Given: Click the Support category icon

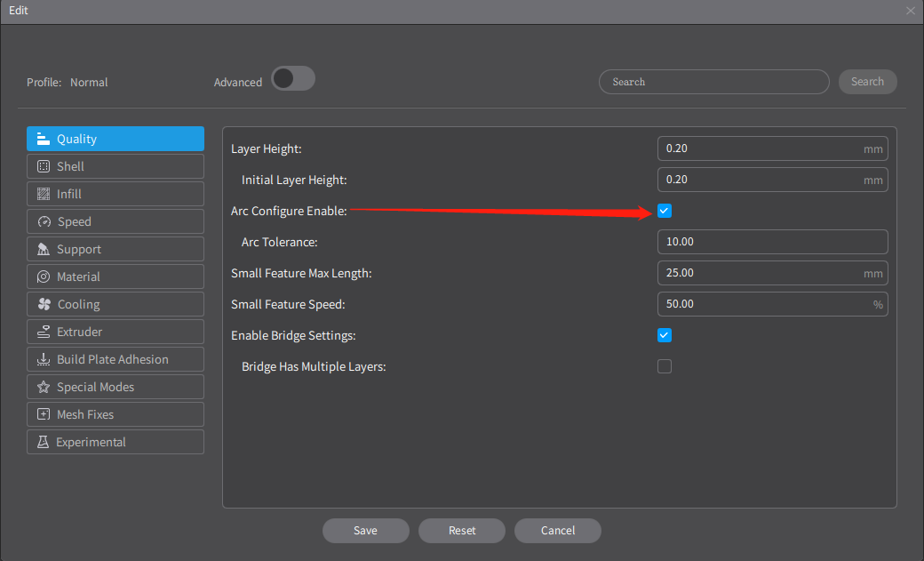Looking at the screenshot, I should click(43, 249).
